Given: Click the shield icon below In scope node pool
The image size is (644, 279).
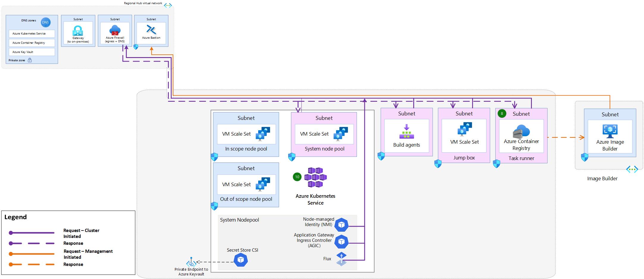Looking at the screenshot, I should 214,157.
